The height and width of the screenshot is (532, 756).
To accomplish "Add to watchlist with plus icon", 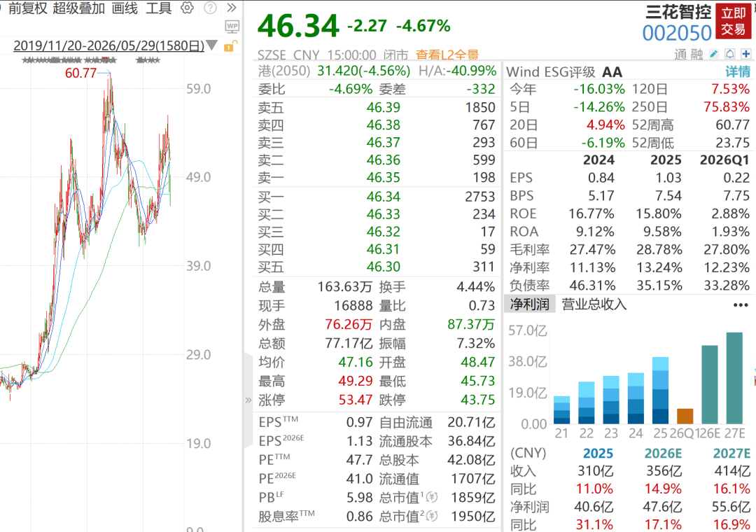I will (x=746, y=53).
